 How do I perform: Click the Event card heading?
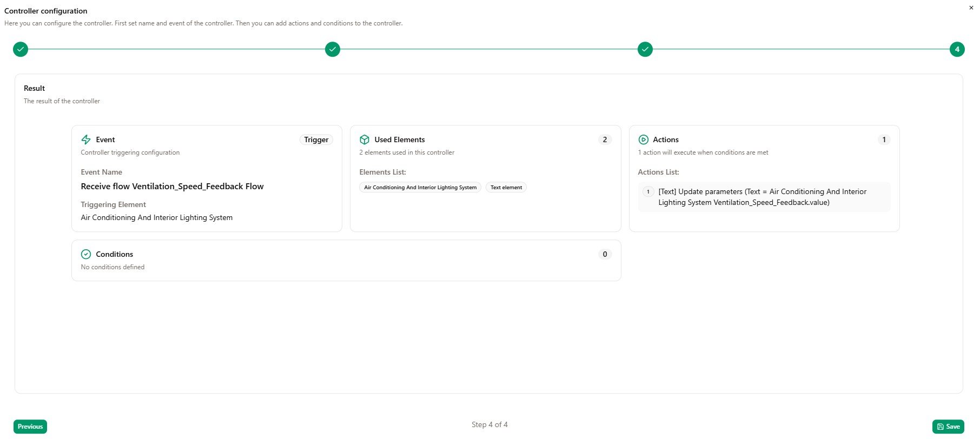tap(105, 139)
